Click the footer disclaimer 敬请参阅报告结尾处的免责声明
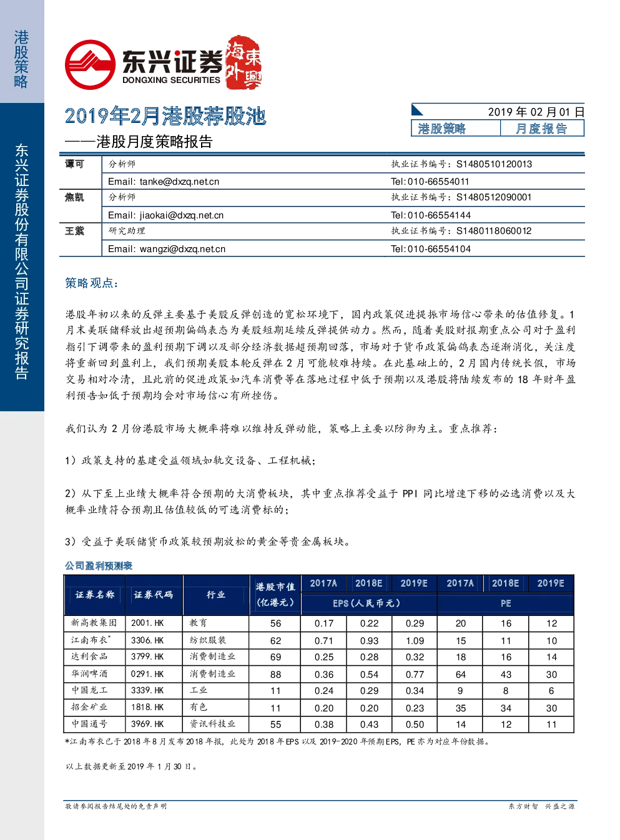The image size is (620, 840). 116,806
